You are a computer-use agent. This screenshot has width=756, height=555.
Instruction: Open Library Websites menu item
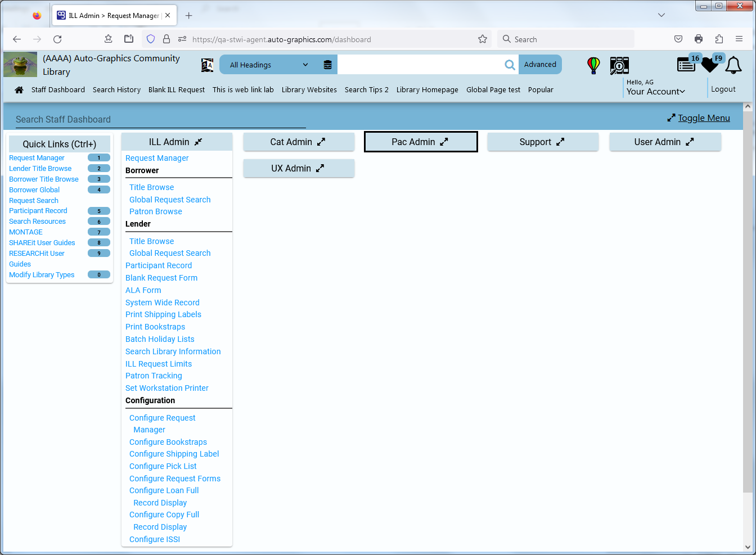[x=309, y=90]
